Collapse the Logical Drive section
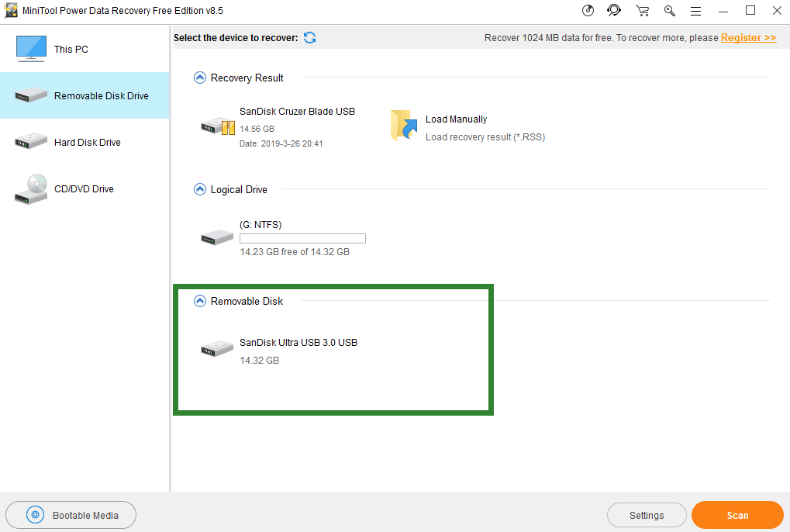 [200, 189]
